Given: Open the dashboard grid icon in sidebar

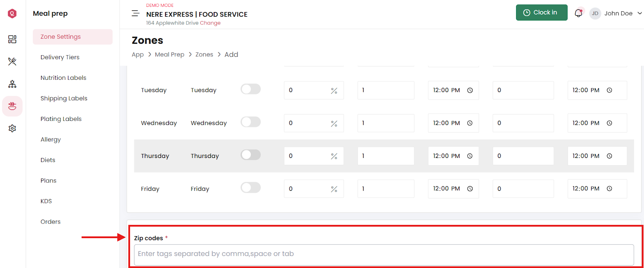Looking at the screenshot, I should [12, 39].
